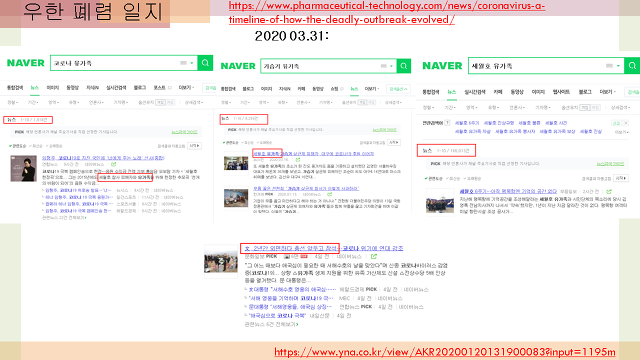Open the keyboard icon in the 가습기 유가족 search box
The image size is (640, 360).
[x=384, y=66]
